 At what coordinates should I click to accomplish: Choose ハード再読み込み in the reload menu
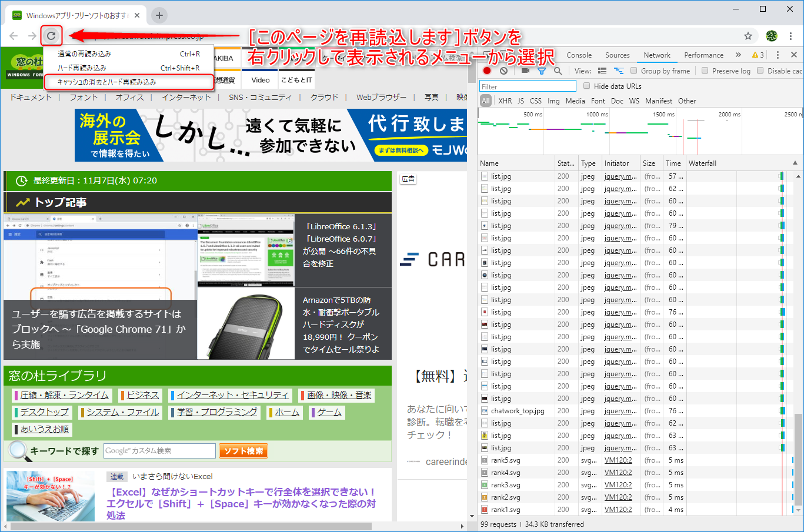129,68
